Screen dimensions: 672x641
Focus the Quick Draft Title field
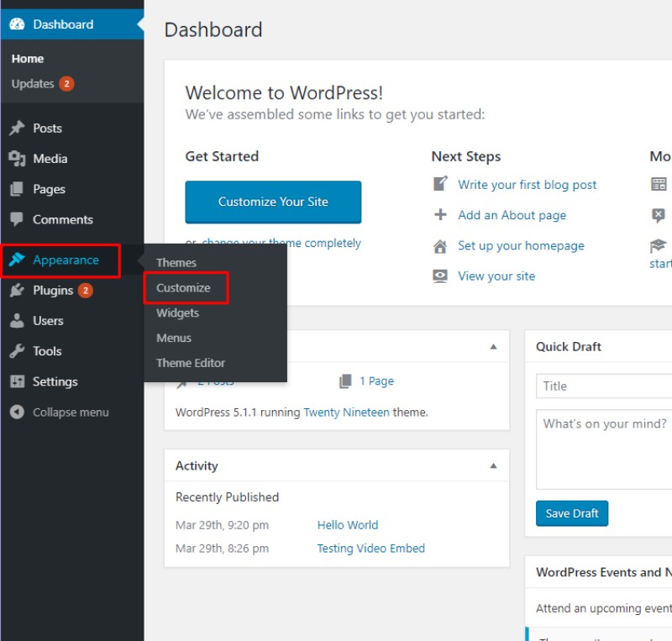tap(604, 386)
